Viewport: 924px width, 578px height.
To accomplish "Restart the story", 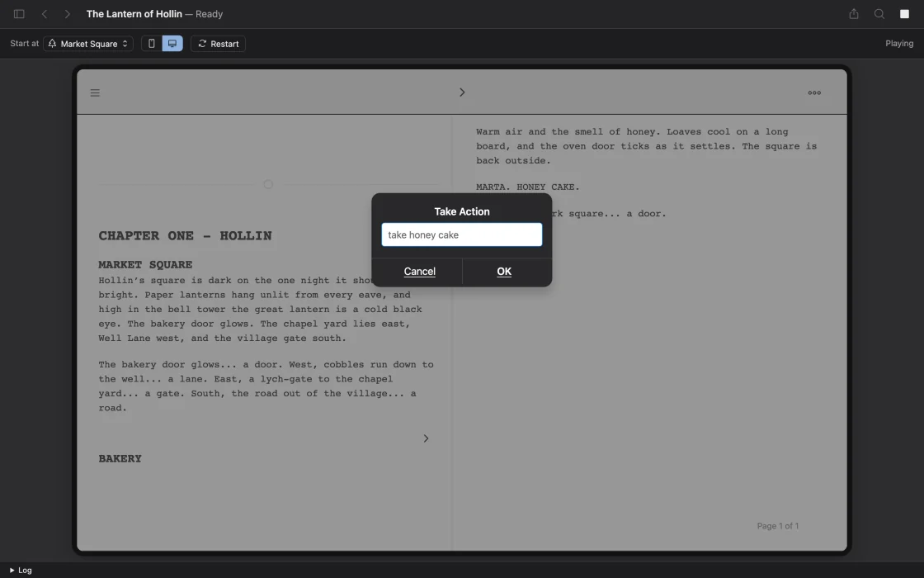I will (218, 44).
